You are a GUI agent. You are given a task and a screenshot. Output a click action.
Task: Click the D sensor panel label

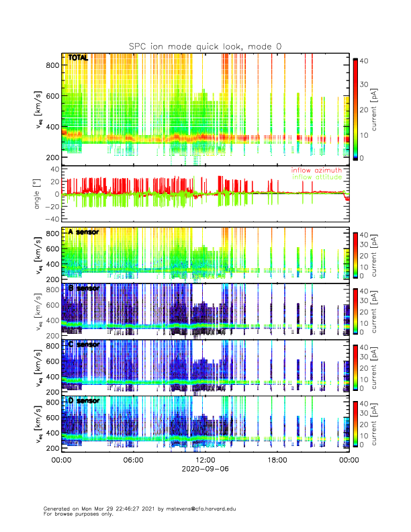(84, 401)
